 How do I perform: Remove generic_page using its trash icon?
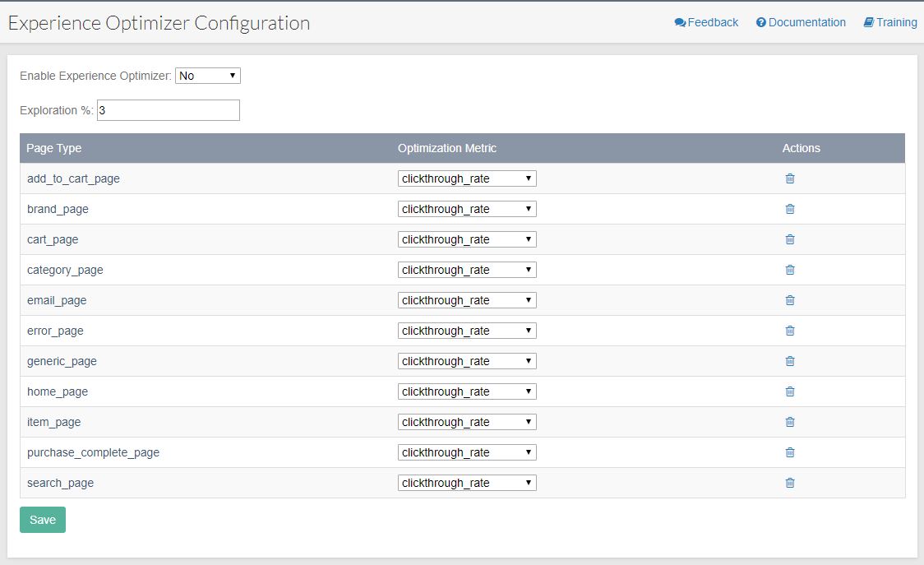pyautogui.click(x=789, y=361)
